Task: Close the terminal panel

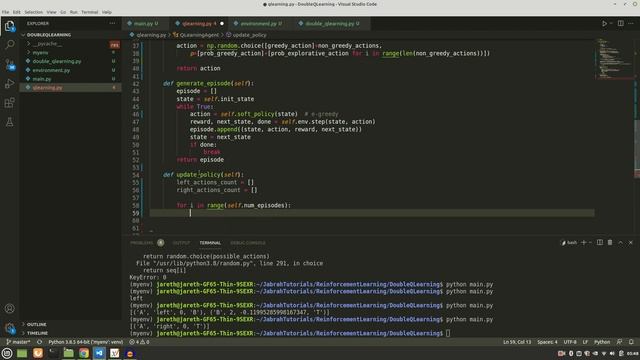Action: tap(631, 242)
